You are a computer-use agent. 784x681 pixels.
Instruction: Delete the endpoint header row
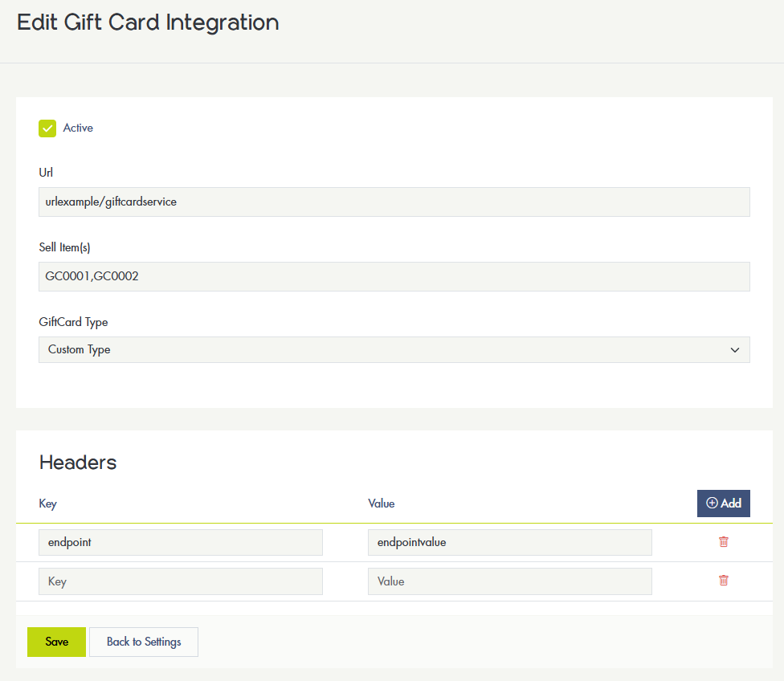[x=724, y=542]
